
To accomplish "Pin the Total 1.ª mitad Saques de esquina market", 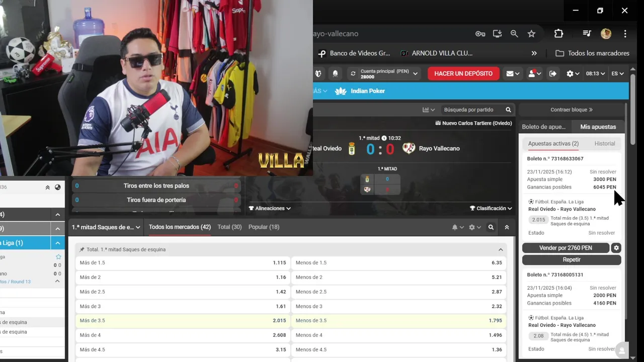I will (x=82, y=249).
